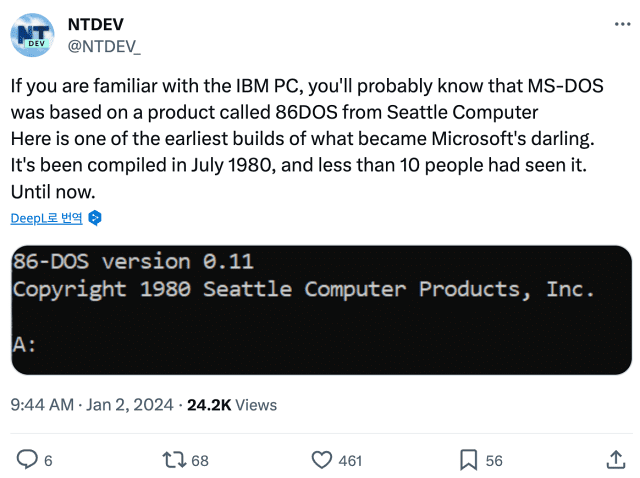Translate the post with the DeepL link
The height and width of the screenshot is (478, 640).
[x=46, y=218]
